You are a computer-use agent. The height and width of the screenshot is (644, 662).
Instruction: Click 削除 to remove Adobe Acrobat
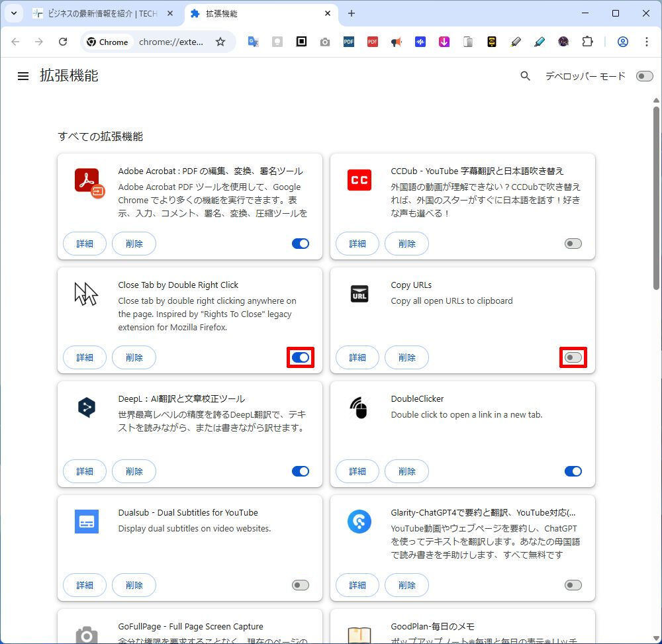[134, 244]
